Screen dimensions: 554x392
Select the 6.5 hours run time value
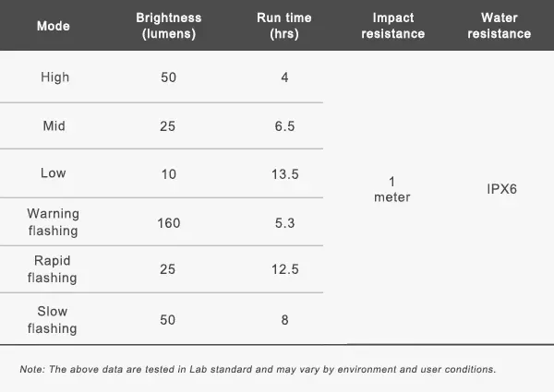point(284,125)
